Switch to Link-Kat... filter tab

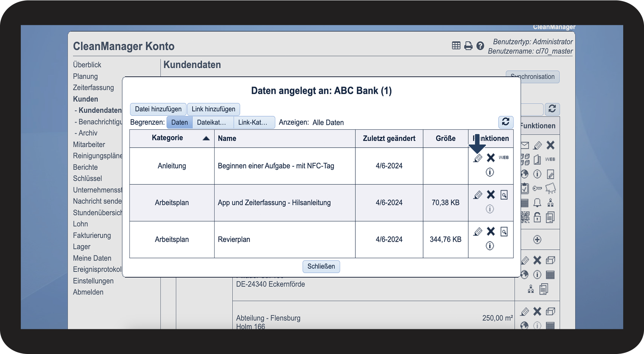coord(253,122)
